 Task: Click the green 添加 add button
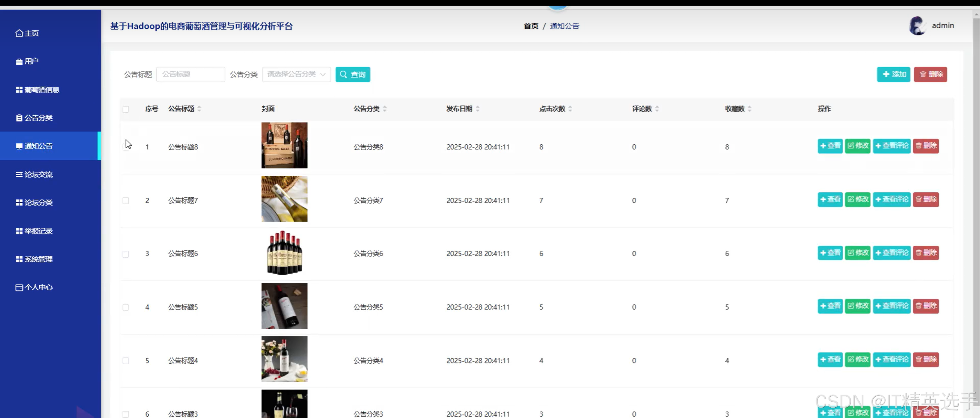click(893, 74)
